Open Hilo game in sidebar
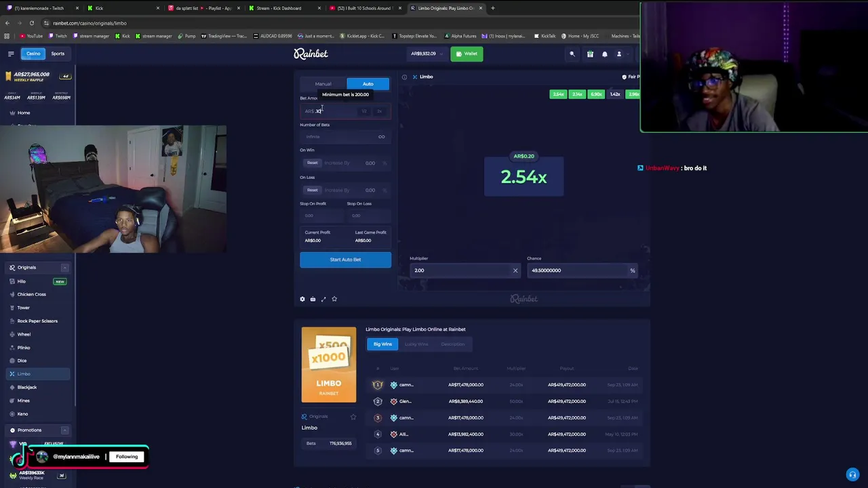Viewport: 868px width, 488px height. click(22, 281)
